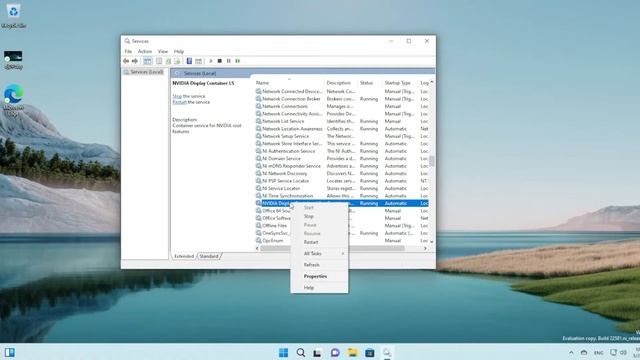Toggle the Show/Hide Action Pane toolbar icon
This screenshot has height=360, width=640.
click(x=198, y=61)
